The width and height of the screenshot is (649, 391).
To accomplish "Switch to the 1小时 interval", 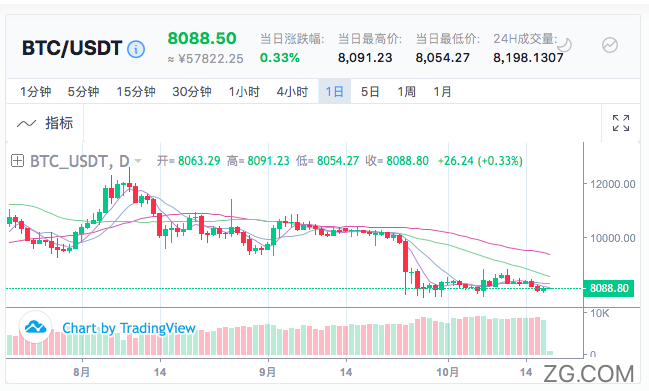I will coord(244,91).
